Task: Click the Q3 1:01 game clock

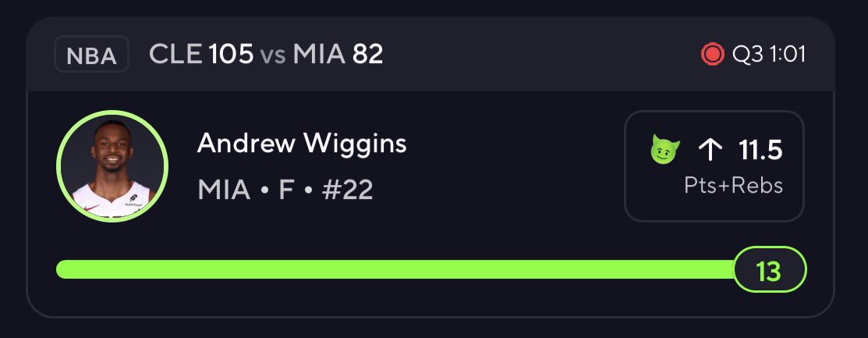Action: pyautogui.click(x=767, y=55)
